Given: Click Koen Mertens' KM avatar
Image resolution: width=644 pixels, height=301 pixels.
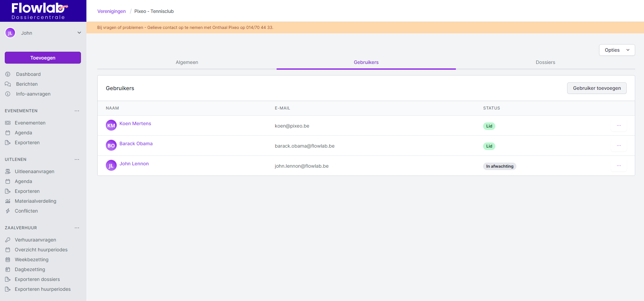Looking at the screenshot, I should pos(111,126).
